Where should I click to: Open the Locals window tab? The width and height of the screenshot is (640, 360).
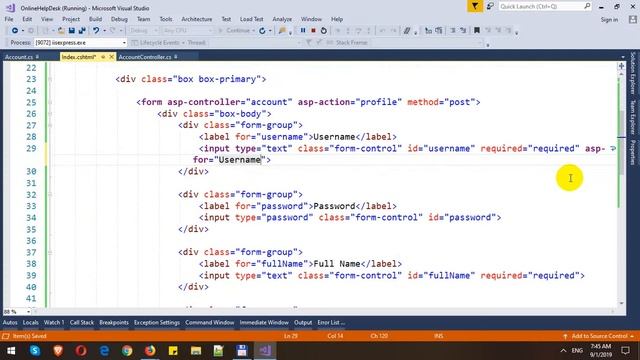click(31, 322)
